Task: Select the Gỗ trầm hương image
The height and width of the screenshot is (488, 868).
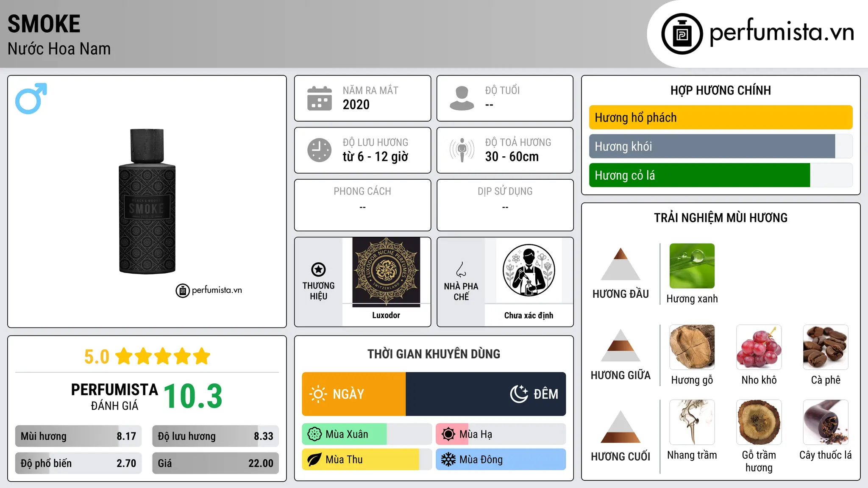Action: [759, 422]
